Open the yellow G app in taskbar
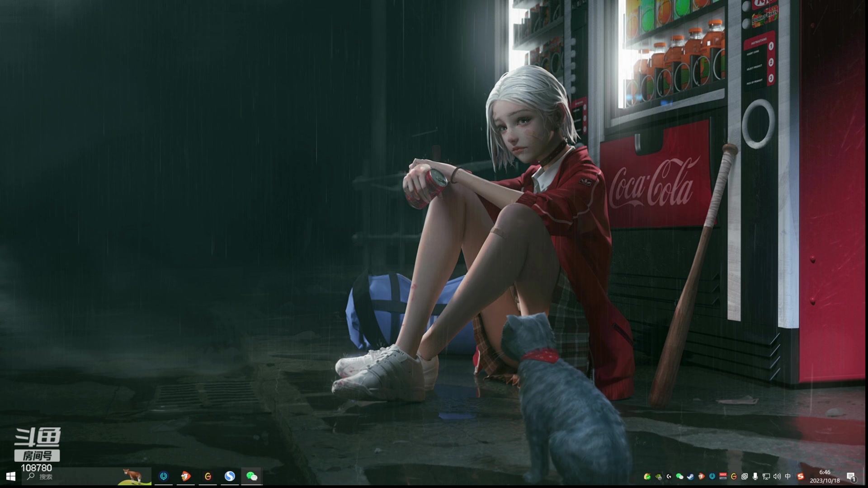This screenshot has width=868, height=488. tap(208, 476)
